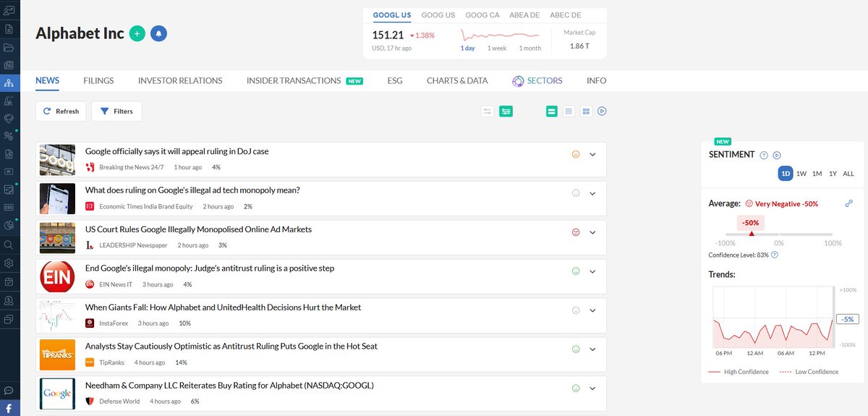Collapse Needham & Company Buy Rating article
Image resolution: width=868 pixels, height=416 pixels.
point(592,388)
